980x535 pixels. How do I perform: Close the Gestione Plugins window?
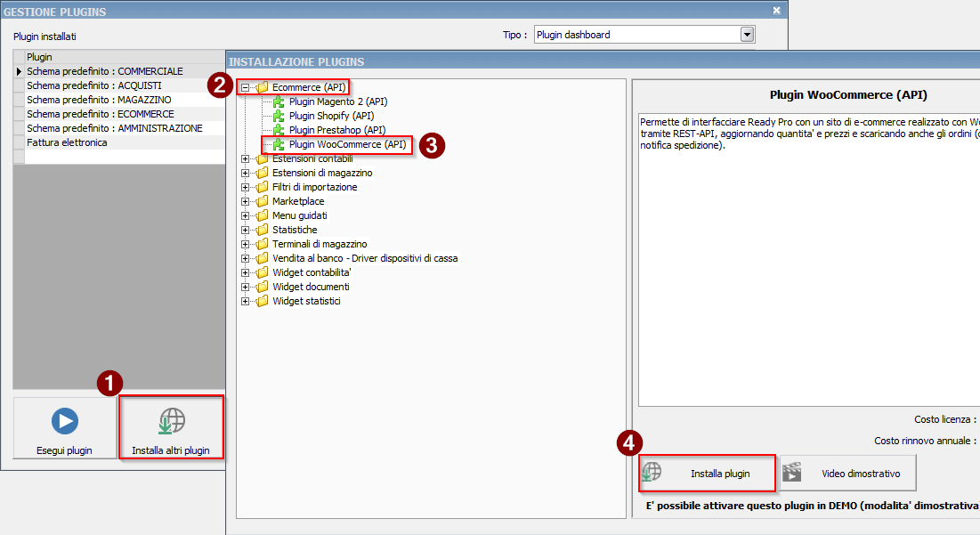click(x=776, y=12)
